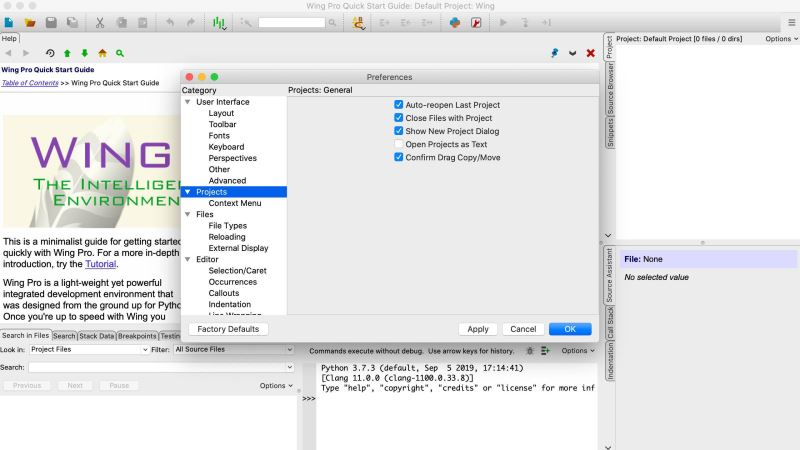Click the Python environment icon

[455, 22]
